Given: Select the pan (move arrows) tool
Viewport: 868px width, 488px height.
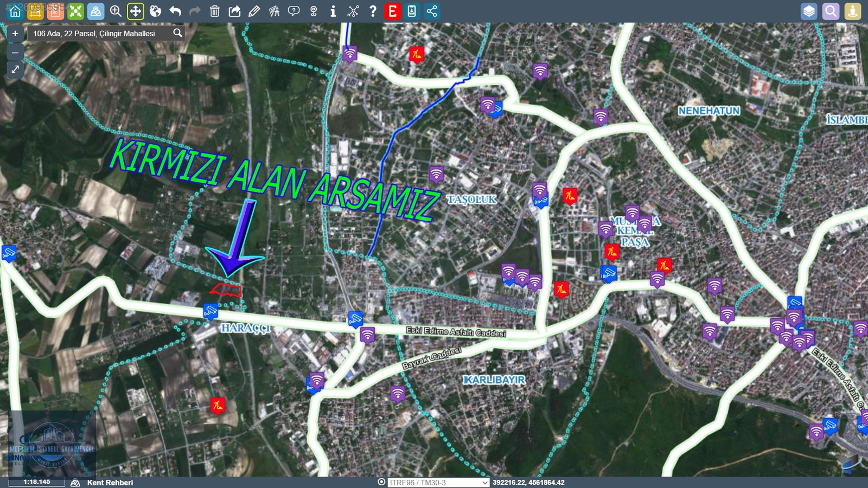Looking at the screenshot, I should 135,11.
